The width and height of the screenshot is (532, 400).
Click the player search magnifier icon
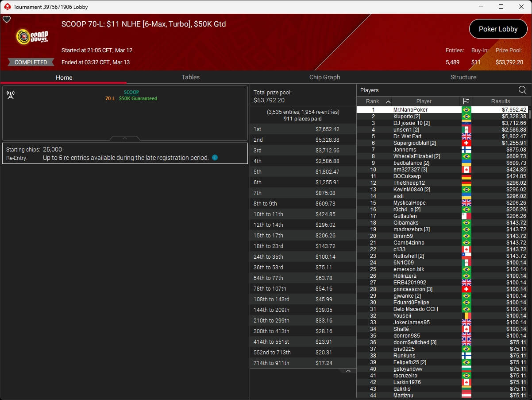tap(522, 90)
